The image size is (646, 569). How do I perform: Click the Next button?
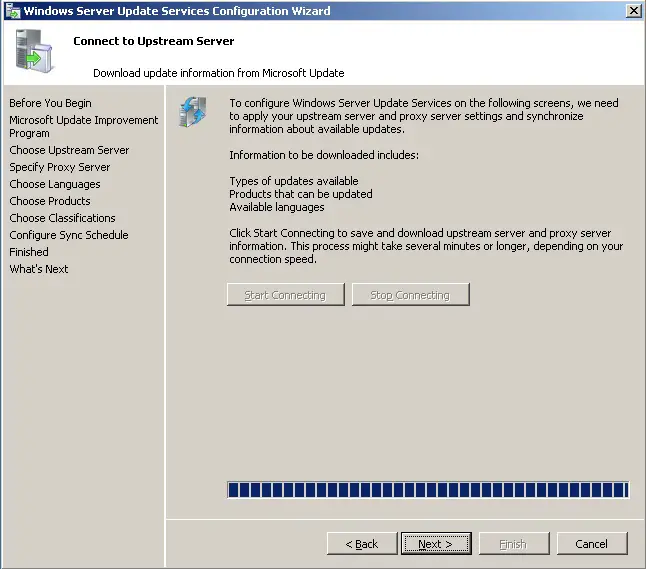tap(436, 543)
